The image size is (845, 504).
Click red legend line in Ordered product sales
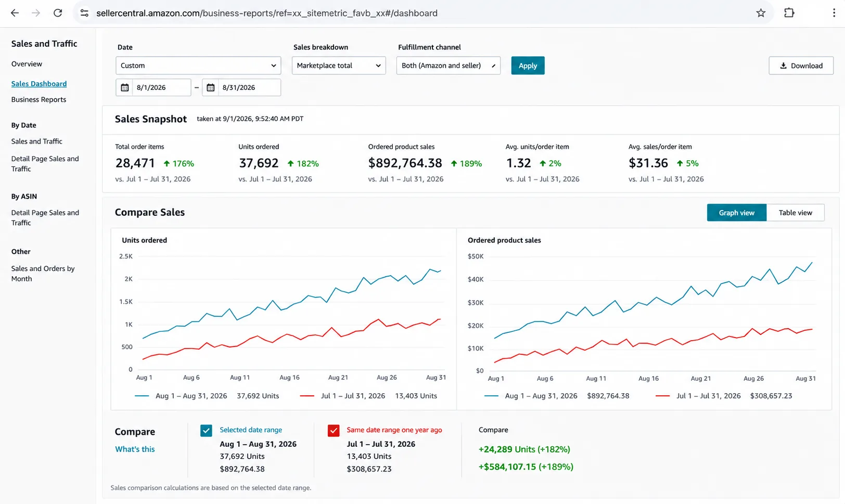click(662, 396)
